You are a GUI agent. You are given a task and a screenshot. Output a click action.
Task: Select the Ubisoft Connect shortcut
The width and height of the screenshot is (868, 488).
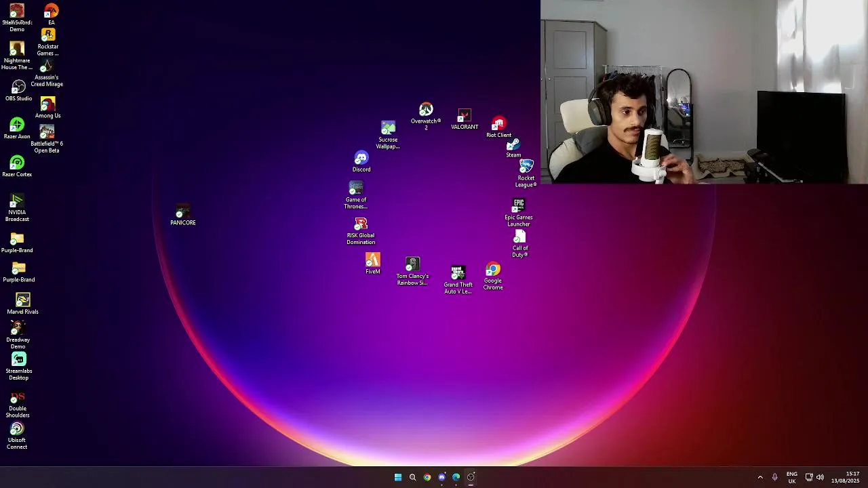click(x=17, y=436)
